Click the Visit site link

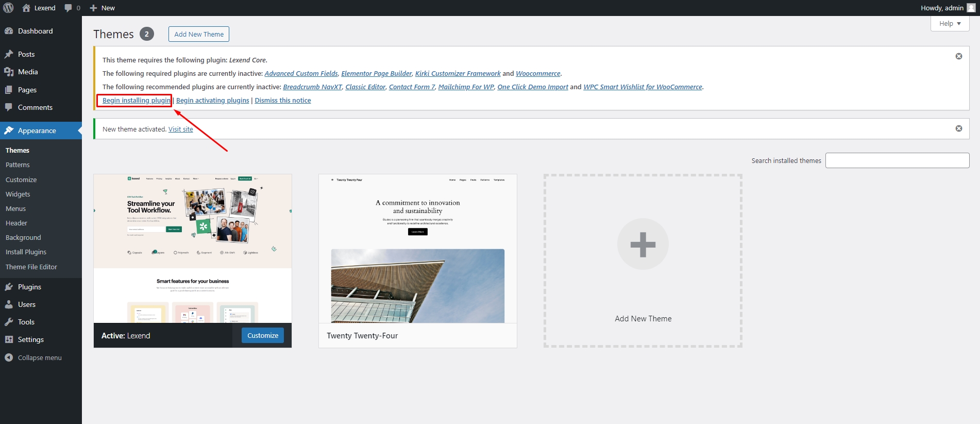181,129
